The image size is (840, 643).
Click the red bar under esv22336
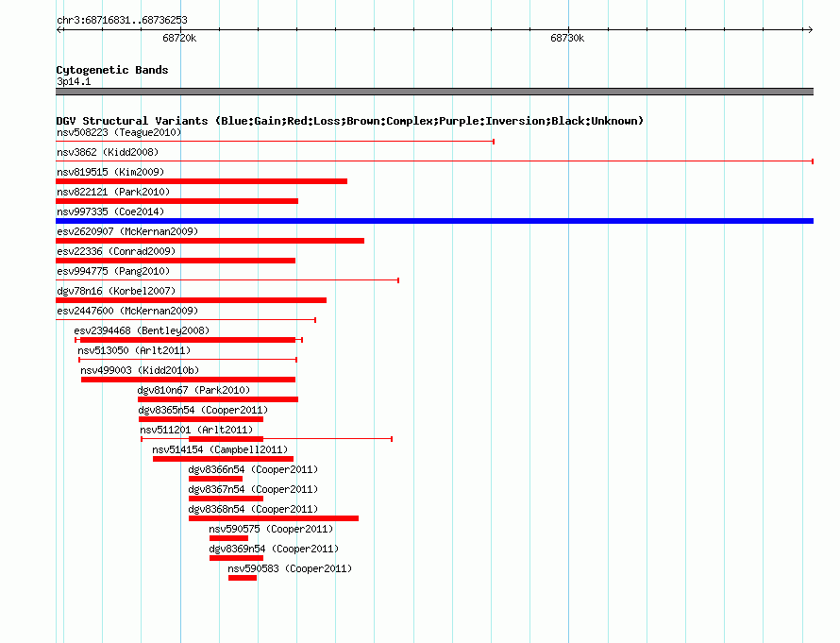[176, 261]
